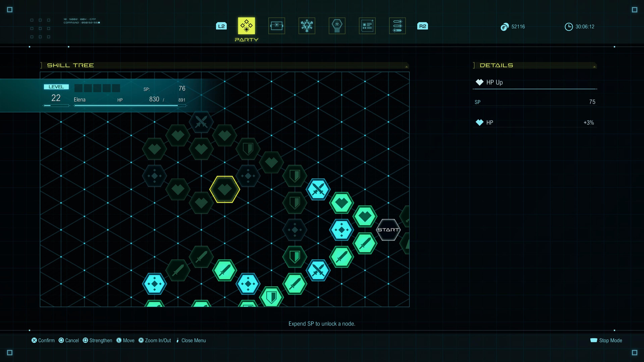The image size is (644, 362).
Task: Select locked sword node above leftmost green sword
Action: (201, 257)
